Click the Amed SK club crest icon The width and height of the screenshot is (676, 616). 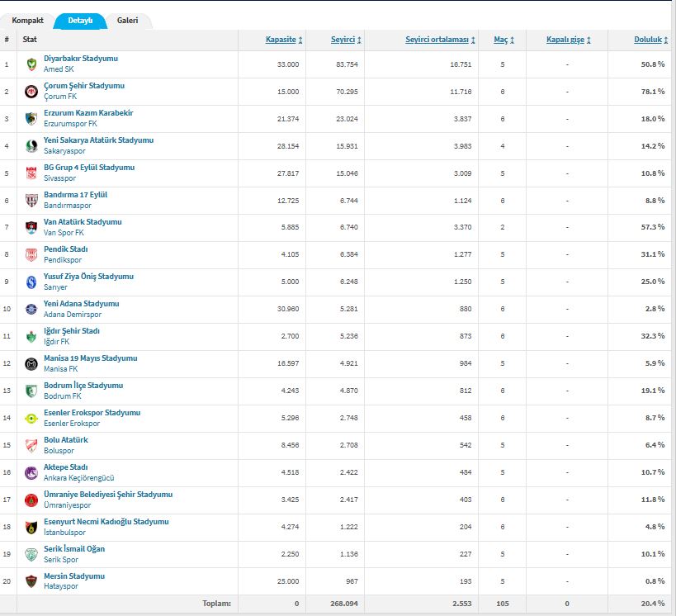31,64
